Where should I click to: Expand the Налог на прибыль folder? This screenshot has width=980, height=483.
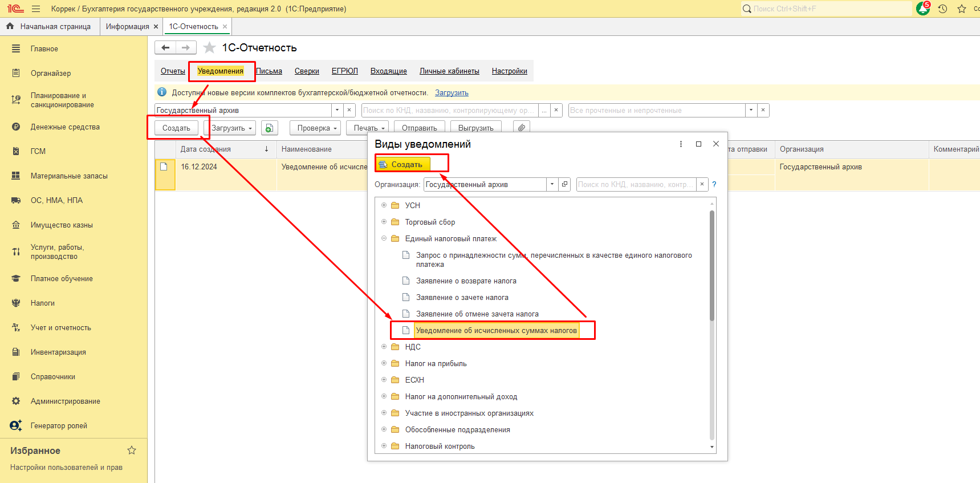(x=384, y=363)
